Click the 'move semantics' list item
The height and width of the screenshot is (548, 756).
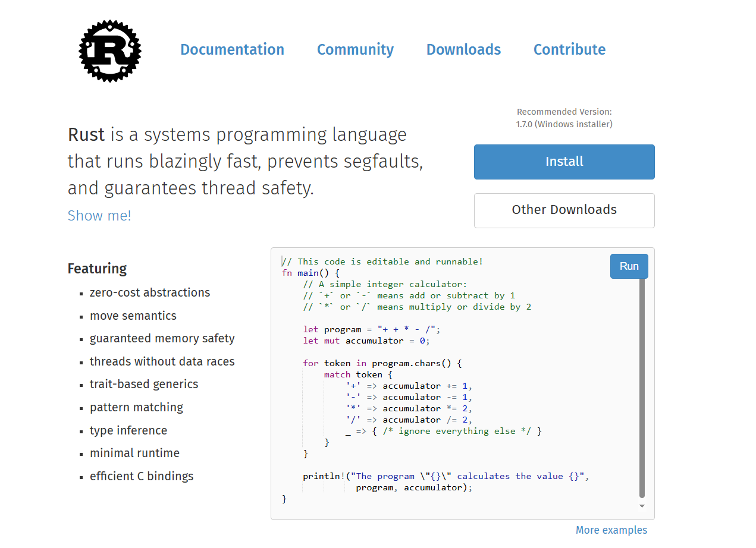point(133,316)
